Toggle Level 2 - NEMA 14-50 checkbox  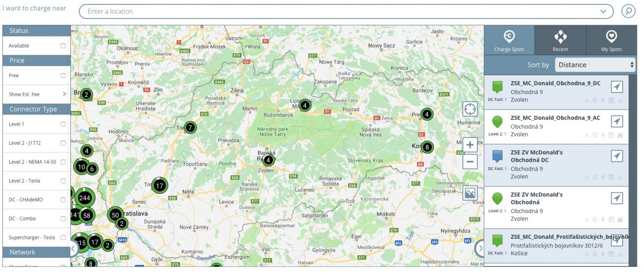point(63,162)
